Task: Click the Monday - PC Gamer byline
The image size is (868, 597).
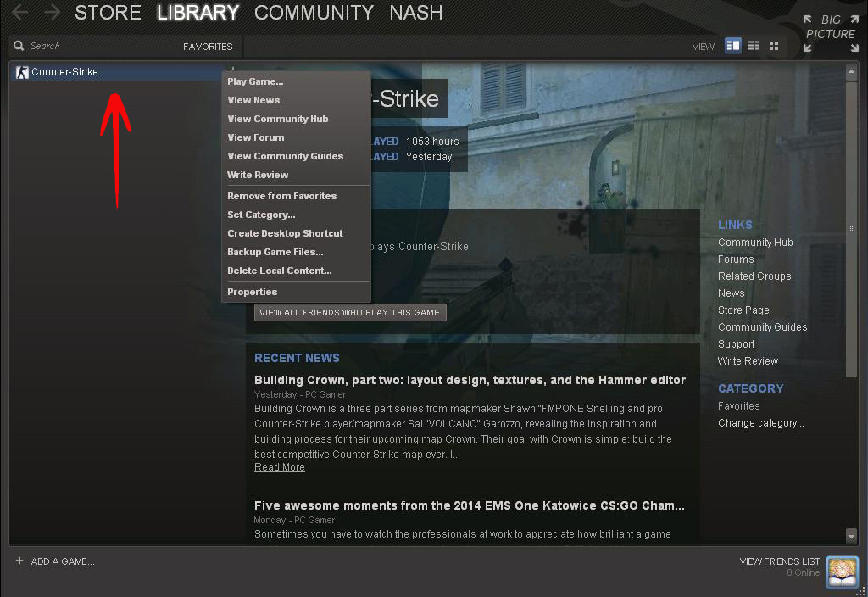Action: point(294,520)
